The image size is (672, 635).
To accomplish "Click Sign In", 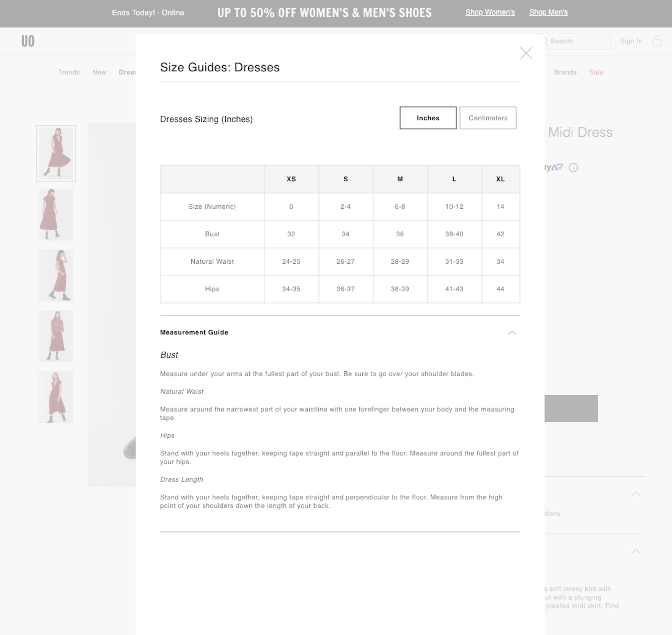I will tap(631, 41).
